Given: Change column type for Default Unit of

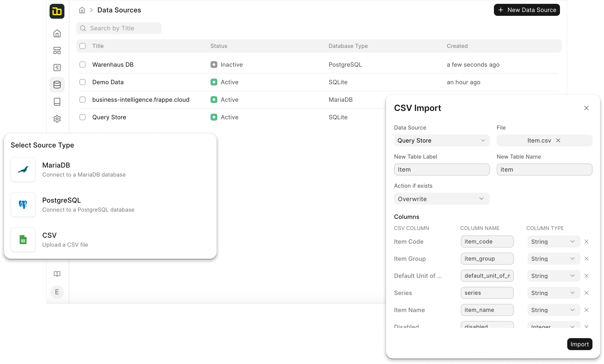Looking at the screenshot, I should click(554, 276).
